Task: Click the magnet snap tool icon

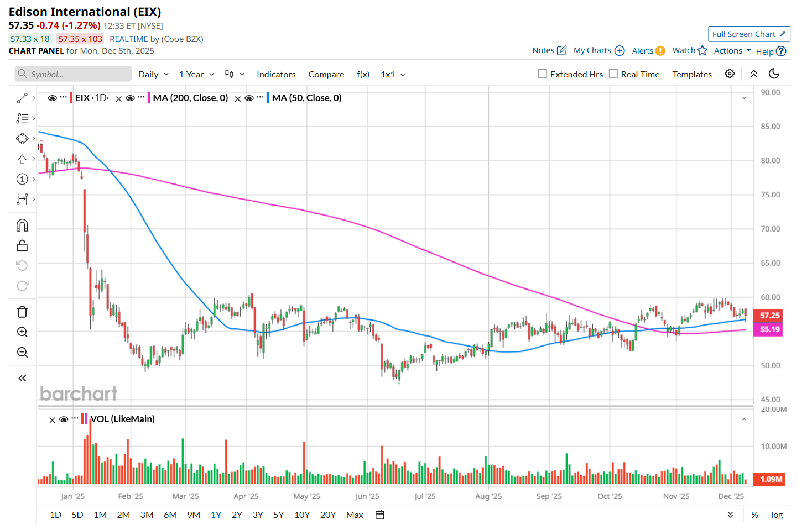Action: [22, 225]
